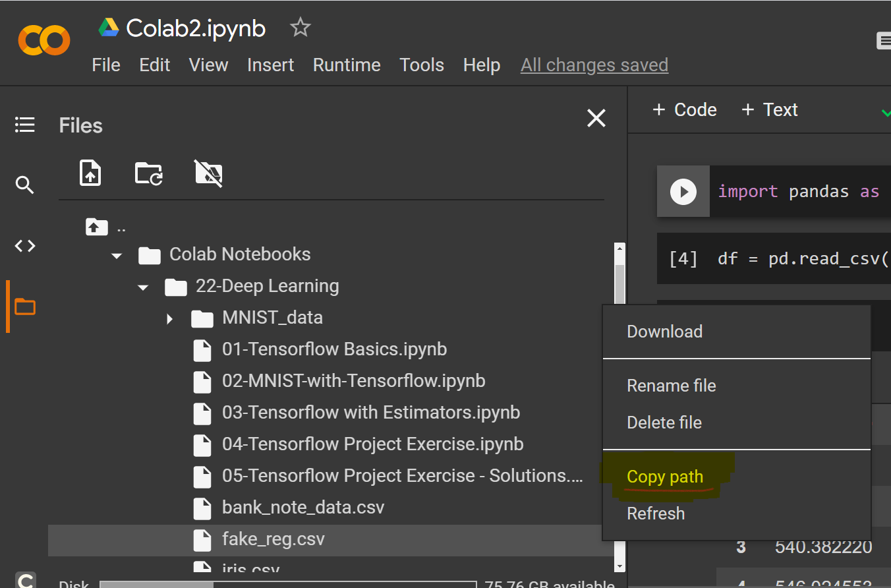Select the Files icon in the sidebar
891x588 pixels.
[25, 307]
